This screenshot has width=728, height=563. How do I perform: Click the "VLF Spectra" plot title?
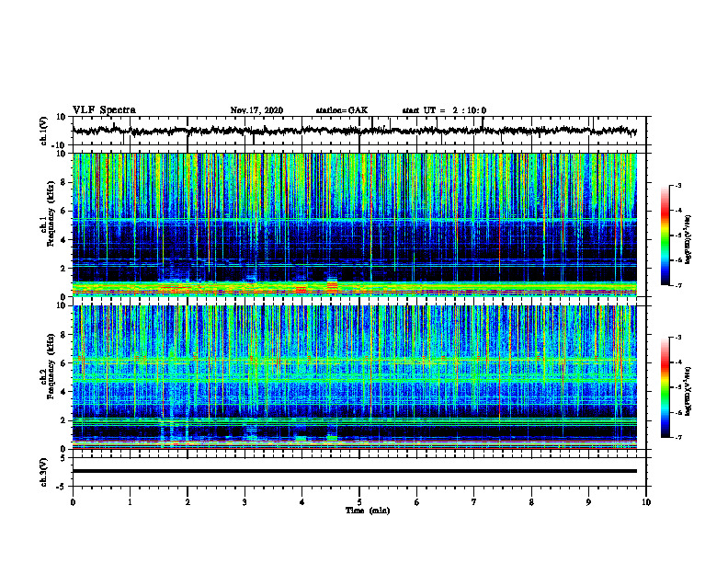(104, 110)
